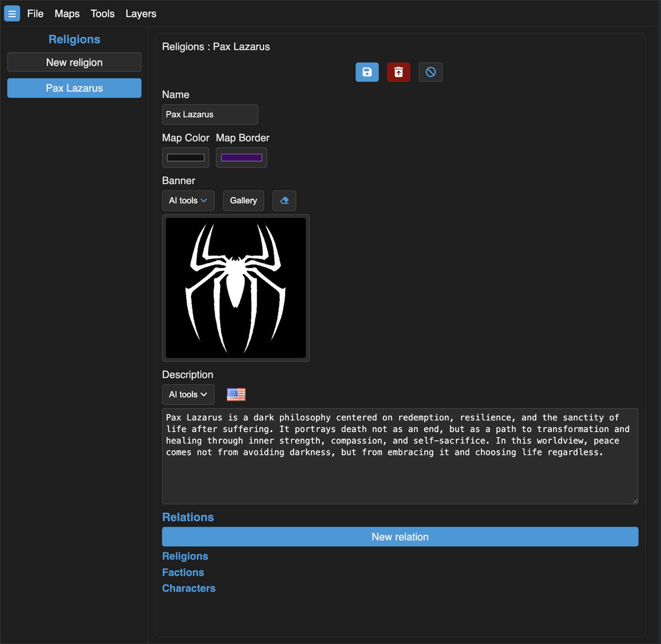Viewport: 661px width, 644px height.
Task: Expand the Description AI tools dropdown
Action: 188,394
